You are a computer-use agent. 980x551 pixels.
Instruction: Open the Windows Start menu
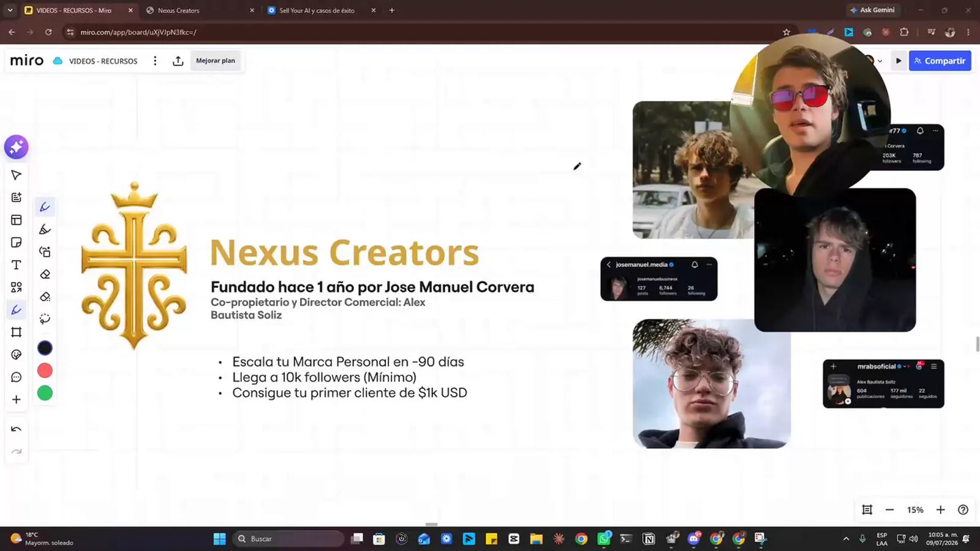(219, 539)
